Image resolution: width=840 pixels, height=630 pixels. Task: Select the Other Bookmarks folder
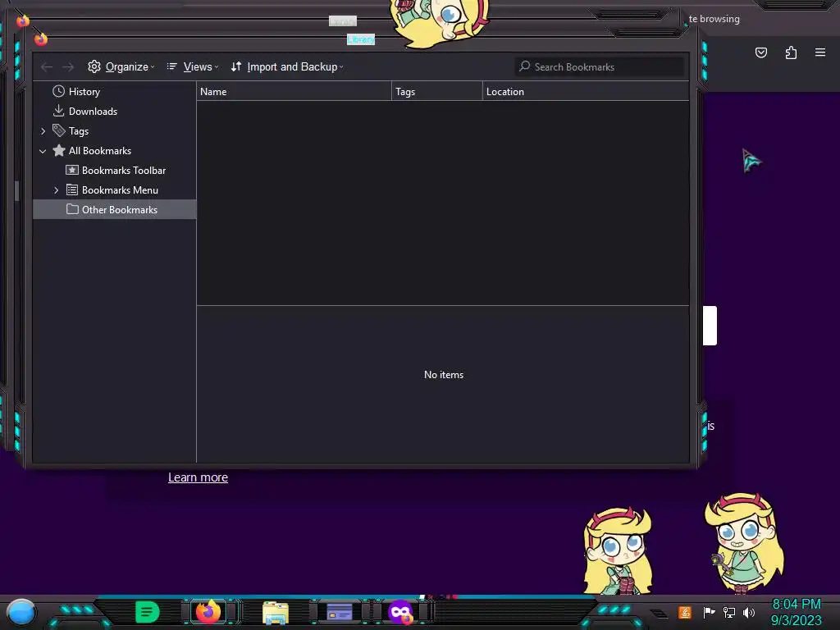[x=115, y=209]
